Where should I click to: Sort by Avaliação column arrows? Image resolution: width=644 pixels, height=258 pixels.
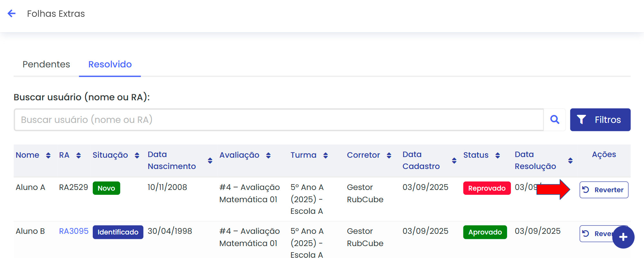point(268,155)
